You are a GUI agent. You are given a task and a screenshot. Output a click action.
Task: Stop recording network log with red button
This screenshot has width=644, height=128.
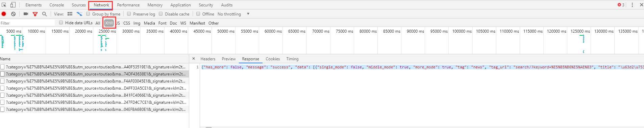4,14
